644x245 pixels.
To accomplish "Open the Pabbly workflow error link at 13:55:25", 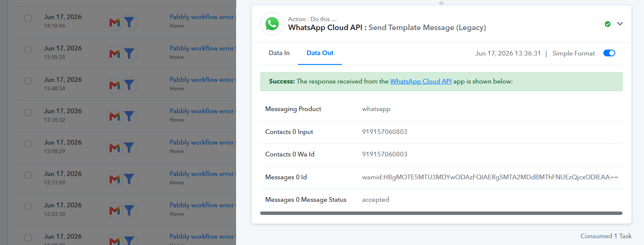I will (203, 48).
